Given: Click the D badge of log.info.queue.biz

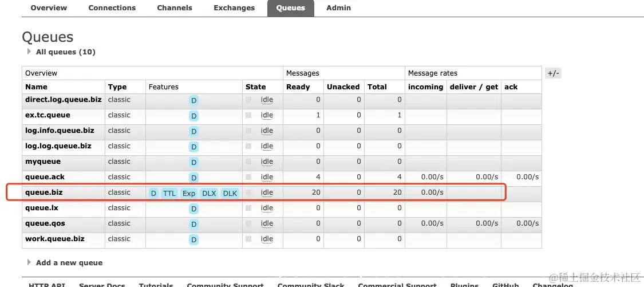Looking at the screenshot, I should pyautogui.click(x=194, y=131).
